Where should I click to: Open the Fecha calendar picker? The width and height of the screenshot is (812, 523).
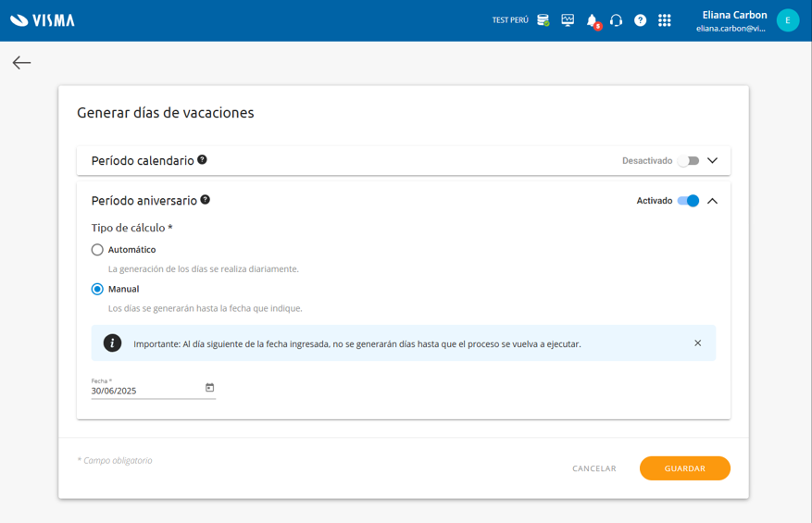(x=210, y=388)
